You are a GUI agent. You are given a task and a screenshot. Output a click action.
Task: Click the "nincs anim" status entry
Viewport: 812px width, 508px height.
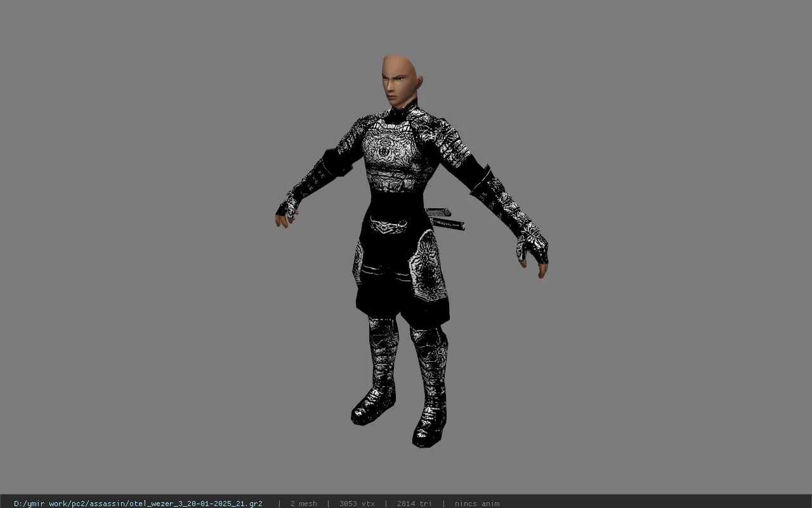click(x=476, y=504)
